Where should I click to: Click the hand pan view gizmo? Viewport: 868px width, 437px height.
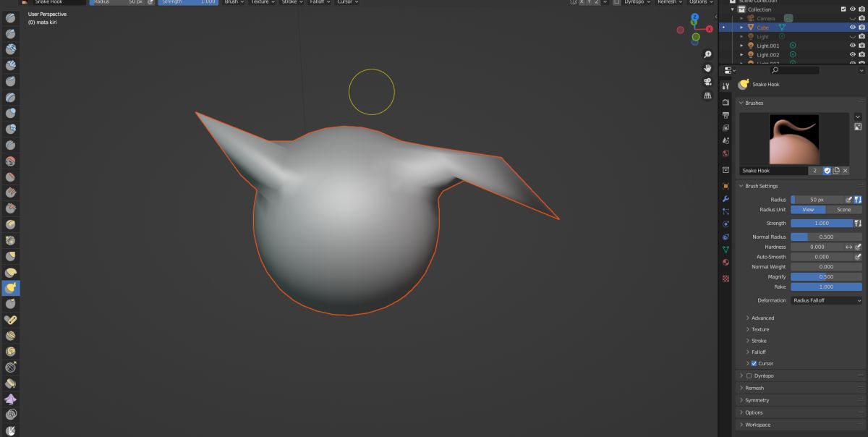click(707, 68)
